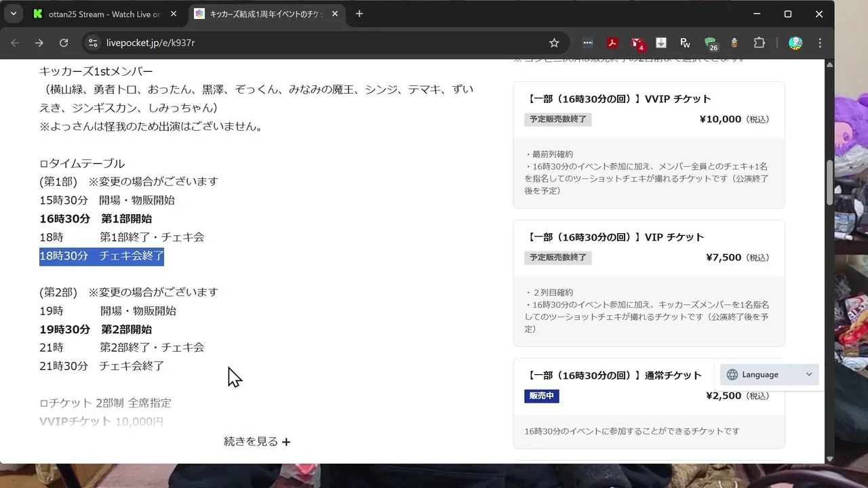Click 予定販売数終了 badge on VIP ticket
The height and width of the screenshot is (488, 868).
tap(558, 258)
